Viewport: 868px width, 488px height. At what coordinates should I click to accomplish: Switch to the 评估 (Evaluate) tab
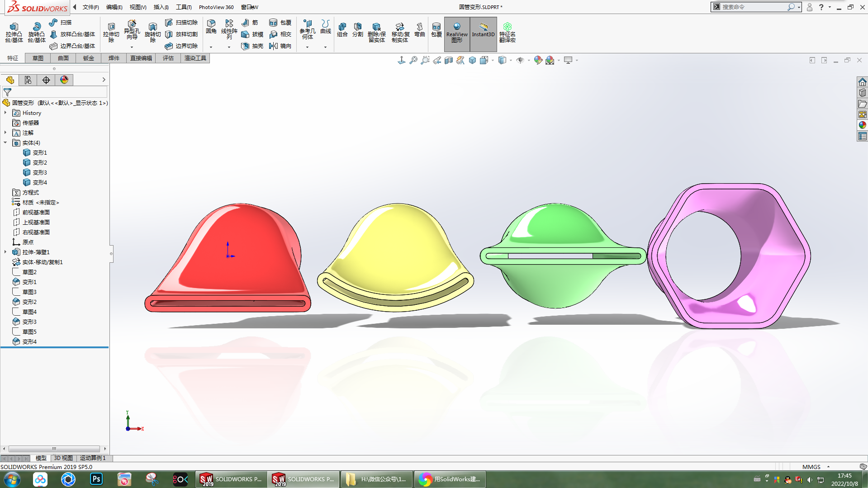click(x=168, y=58)
